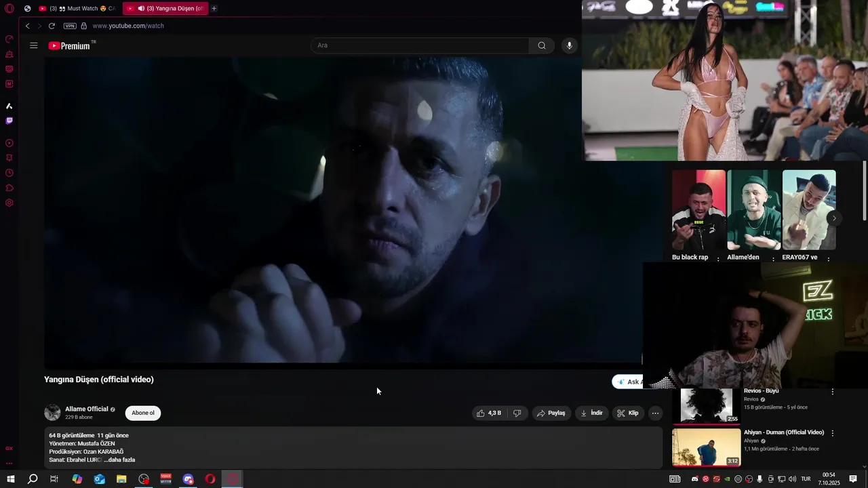
Task: Open the Player sidebar icon
Action: click(9, 144)
